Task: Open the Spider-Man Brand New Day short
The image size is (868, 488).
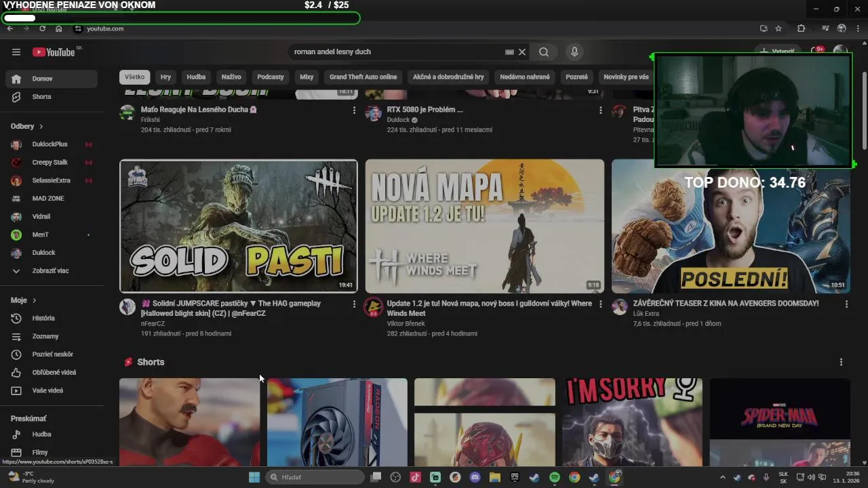Action: [780, 422]
